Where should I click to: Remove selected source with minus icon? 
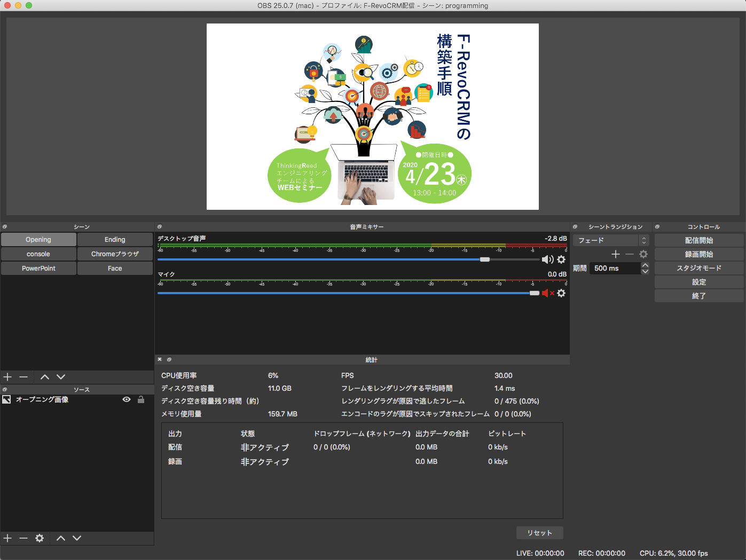tap(23, 538)
